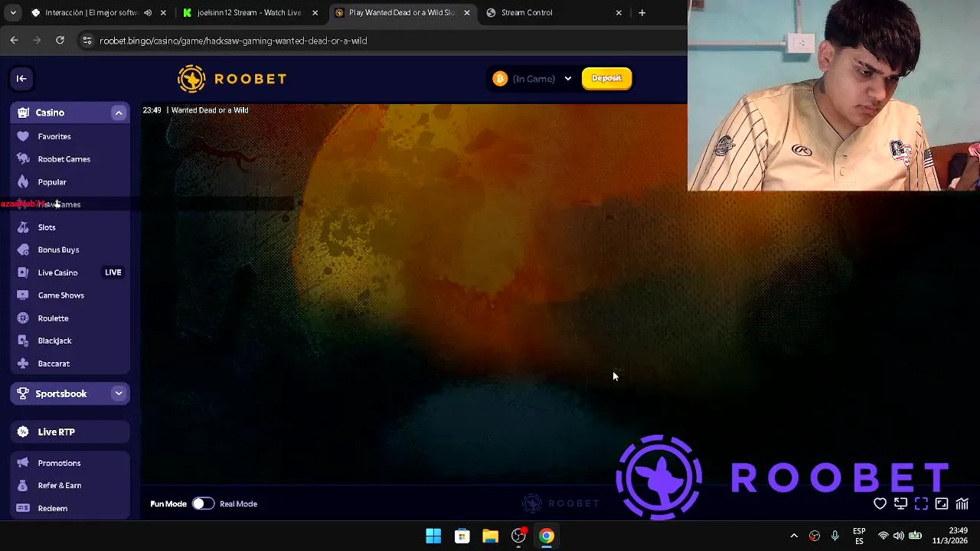Add game to favorites with heart icon
Image resolution: width=980 pixels, height=551 pixels.
tap(880, 504)
